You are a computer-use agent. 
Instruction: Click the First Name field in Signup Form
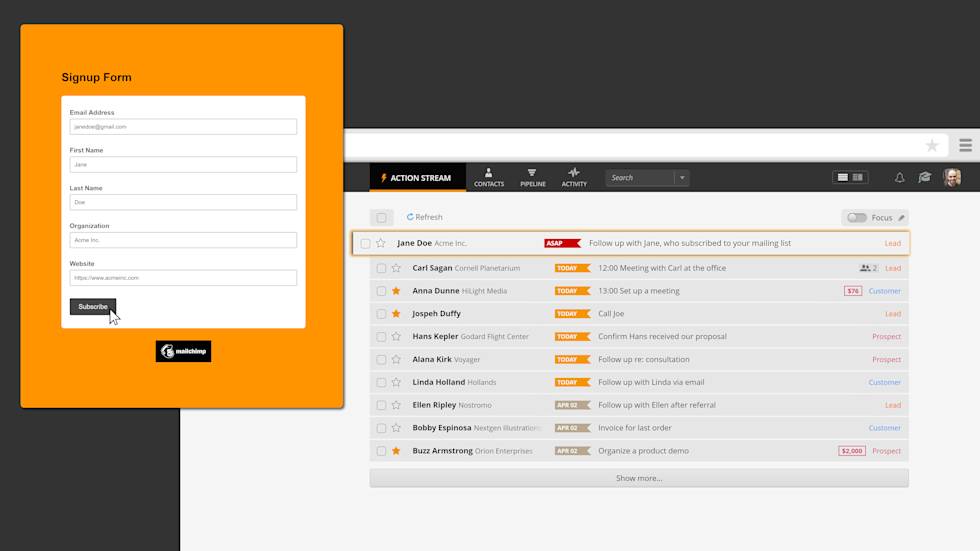[183, 164]
